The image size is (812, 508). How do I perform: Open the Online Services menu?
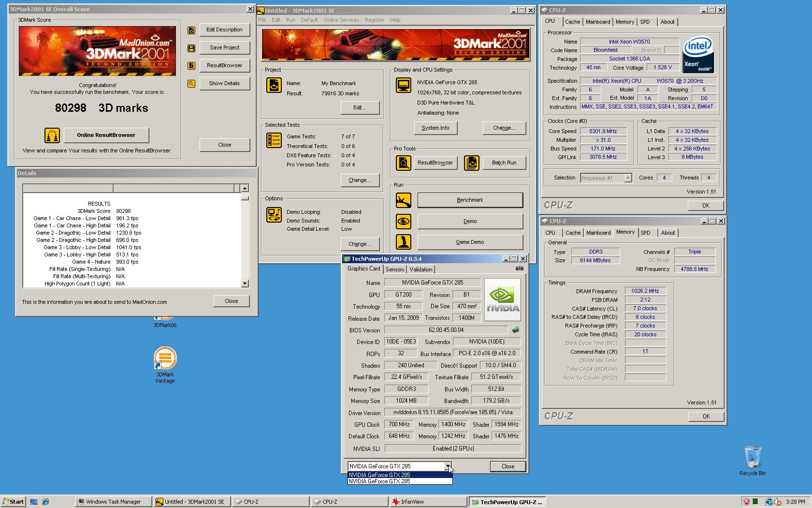pyautogui.click(x=341, y=20)
